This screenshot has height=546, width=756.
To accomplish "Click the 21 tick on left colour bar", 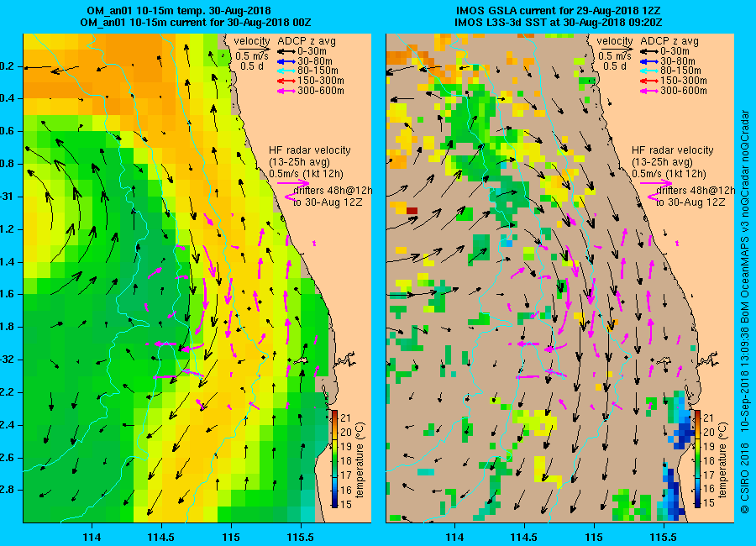I will 346,417.
